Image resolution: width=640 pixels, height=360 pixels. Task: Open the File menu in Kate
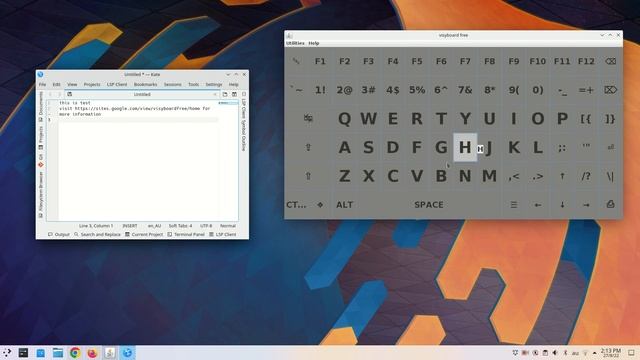click(x=42, y=84)
